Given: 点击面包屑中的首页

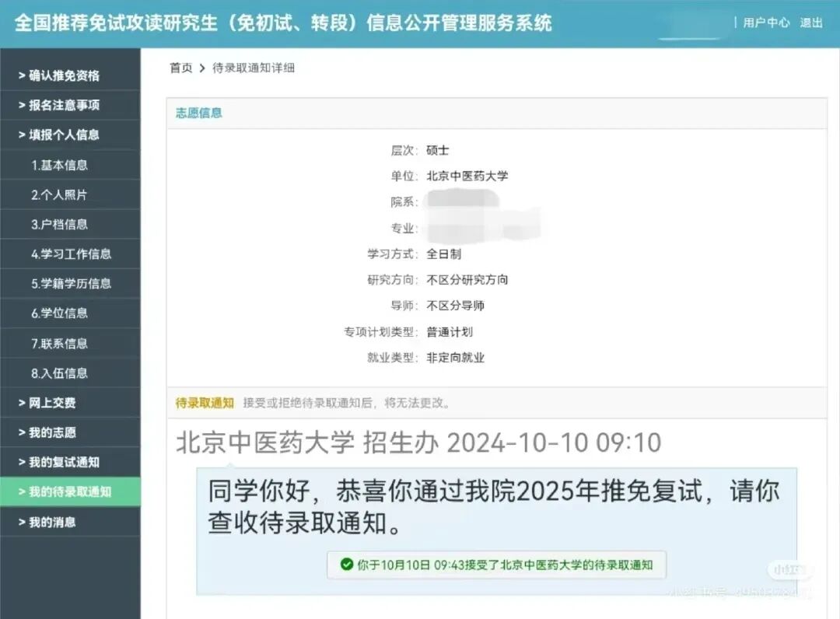Looking at the screenshot, I should pyautogui.click(x=180, y=68).
